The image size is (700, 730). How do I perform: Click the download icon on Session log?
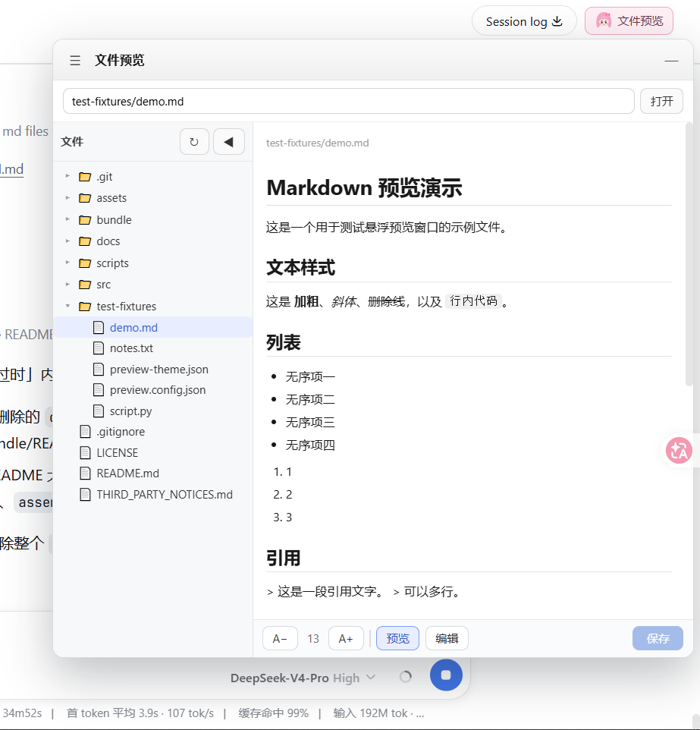coord(557,21)
